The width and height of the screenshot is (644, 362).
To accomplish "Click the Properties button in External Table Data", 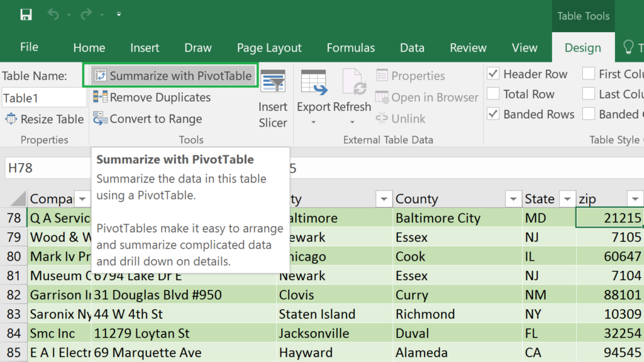I will [x=410, y=76].
